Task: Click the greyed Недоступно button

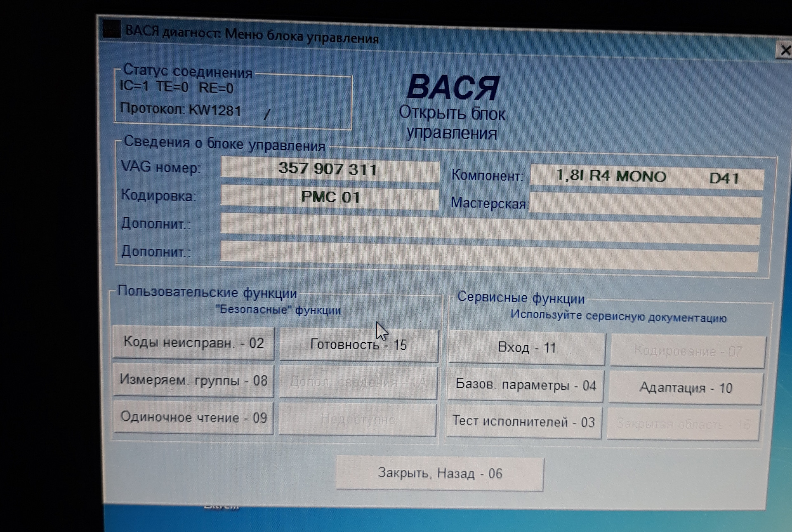Action: click(358, 419)
